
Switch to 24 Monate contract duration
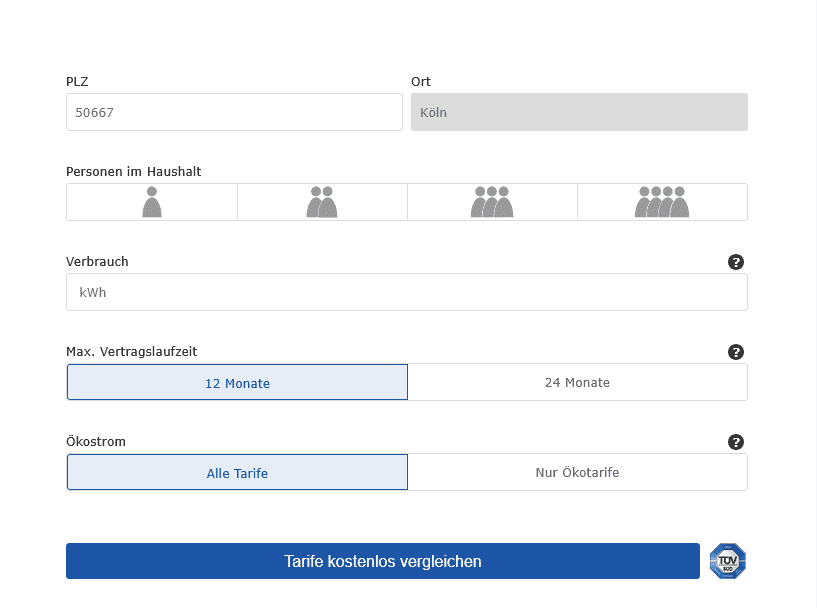click(x=577, y=383)
